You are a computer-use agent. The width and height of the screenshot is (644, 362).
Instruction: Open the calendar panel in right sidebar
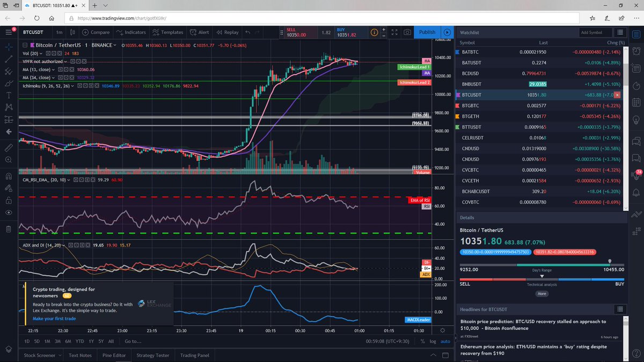click(636, 104)
